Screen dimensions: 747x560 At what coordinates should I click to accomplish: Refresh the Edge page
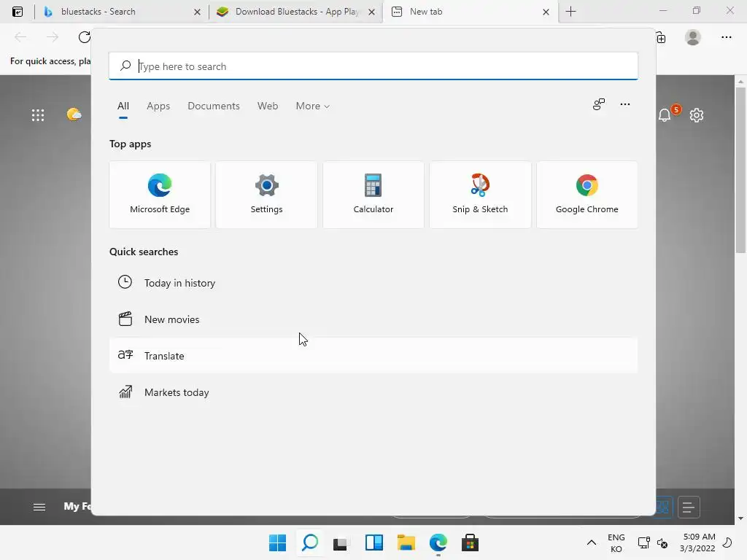[x=85, y=37]
